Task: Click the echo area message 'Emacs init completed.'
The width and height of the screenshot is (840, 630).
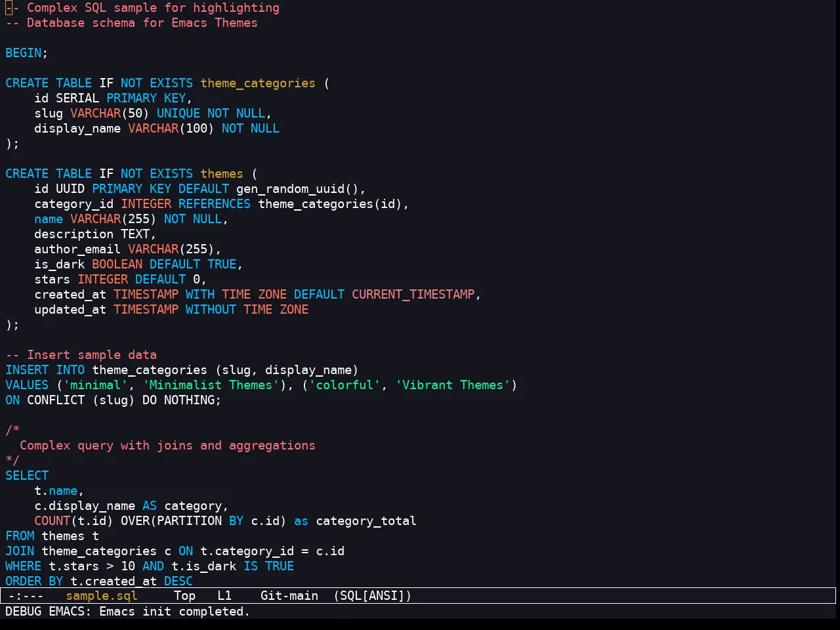Action: [x=175, y=612]
